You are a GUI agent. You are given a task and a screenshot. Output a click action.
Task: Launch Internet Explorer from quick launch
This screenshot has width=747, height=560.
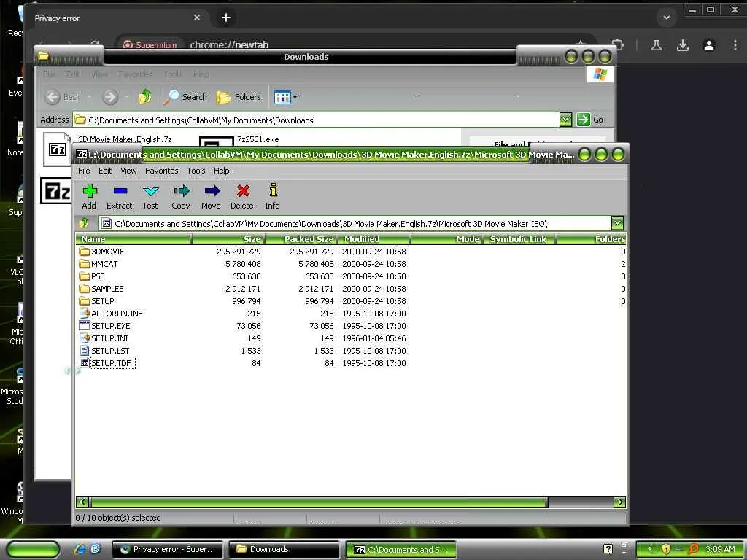click(79, 549)
